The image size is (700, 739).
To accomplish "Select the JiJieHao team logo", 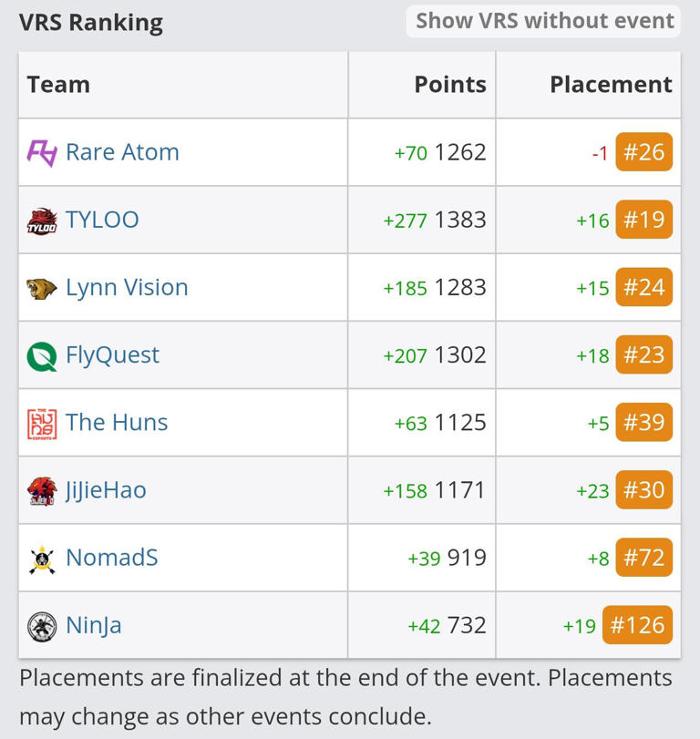I will pyautogui.click(x=40, y=489).
